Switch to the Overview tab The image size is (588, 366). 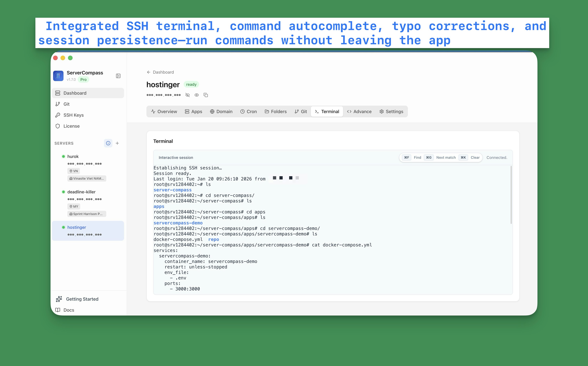(x=164, y=112)
